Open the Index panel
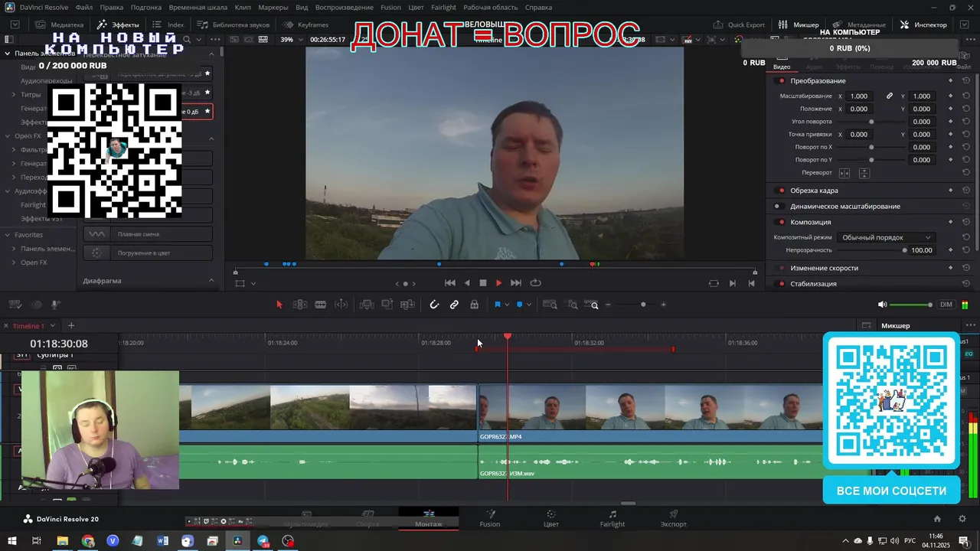The height and width of the screenshot is (551, 980). 168,24
